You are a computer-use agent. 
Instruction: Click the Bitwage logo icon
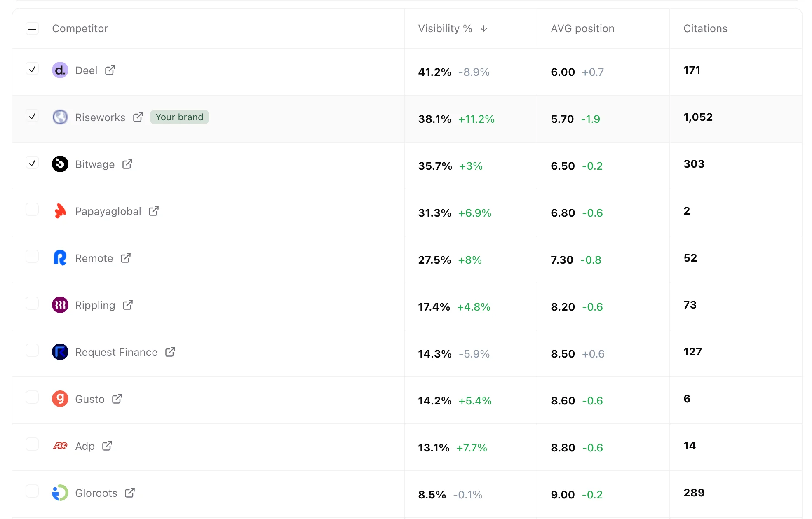pyautogui.click(x=60, y=164)
